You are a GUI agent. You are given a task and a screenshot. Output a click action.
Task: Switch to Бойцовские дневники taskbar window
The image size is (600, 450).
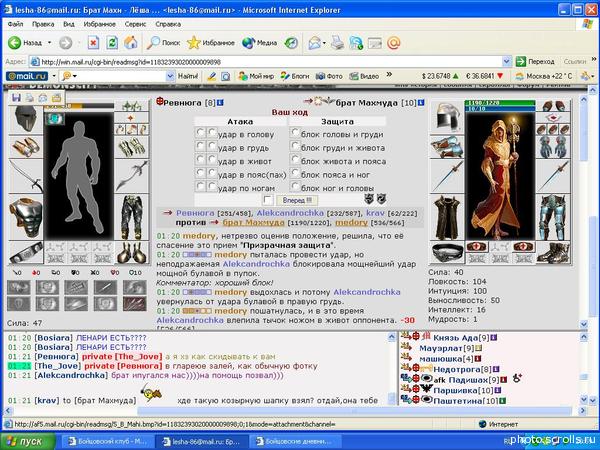tap(295, 442)
